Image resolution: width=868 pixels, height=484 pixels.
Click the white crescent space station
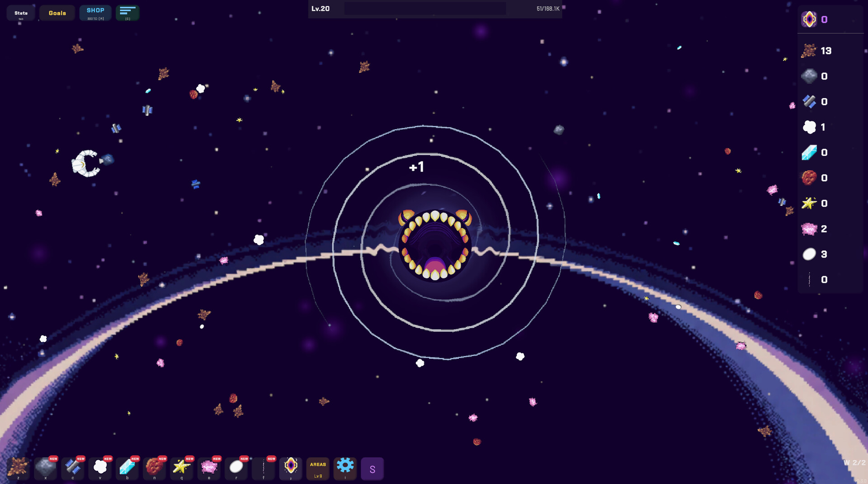(86, 163)
